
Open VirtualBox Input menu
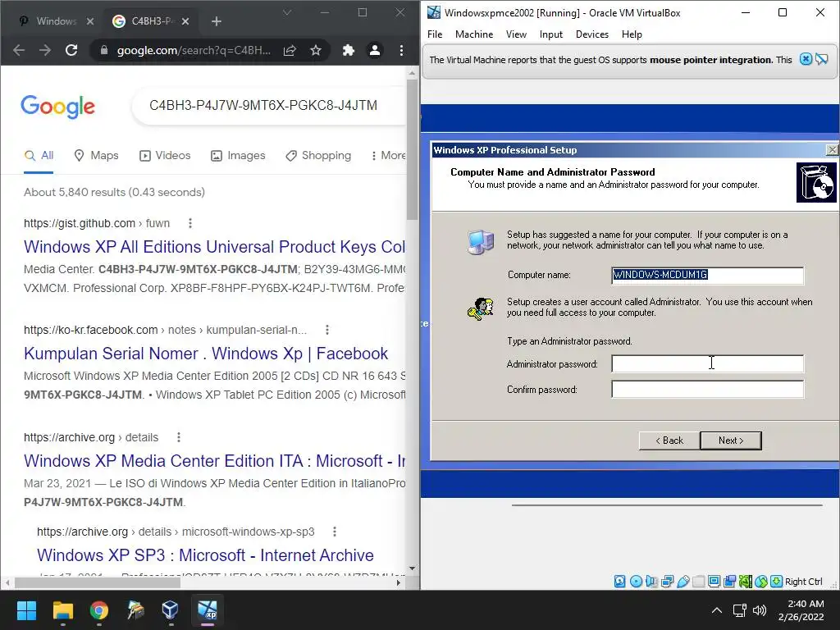[550, 34]
